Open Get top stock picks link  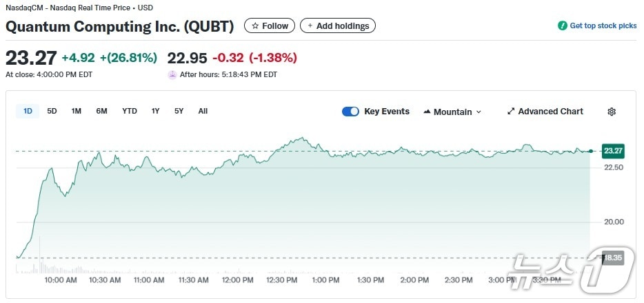pos(603,25)
